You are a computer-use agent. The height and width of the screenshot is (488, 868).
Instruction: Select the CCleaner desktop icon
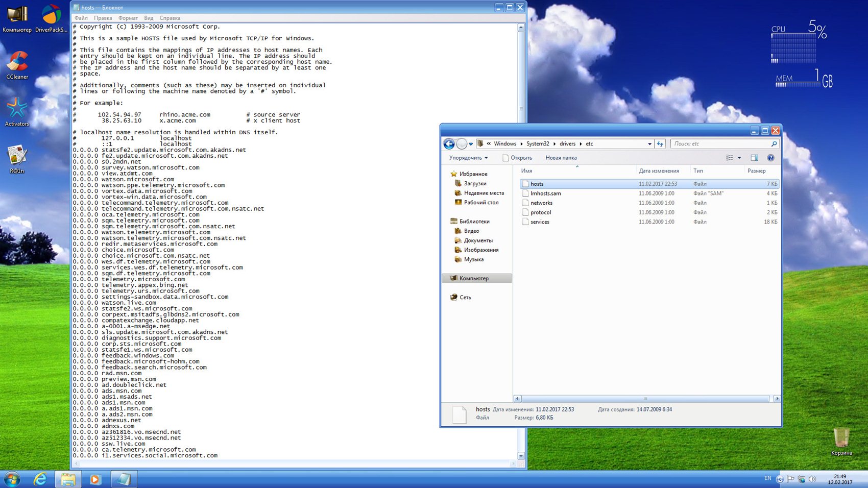pos(17,65)
